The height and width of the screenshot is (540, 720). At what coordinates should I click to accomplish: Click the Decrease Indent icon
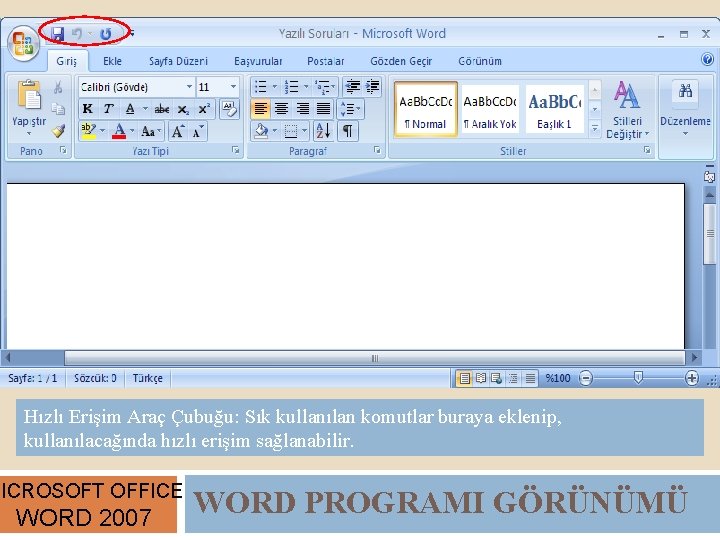353,86
